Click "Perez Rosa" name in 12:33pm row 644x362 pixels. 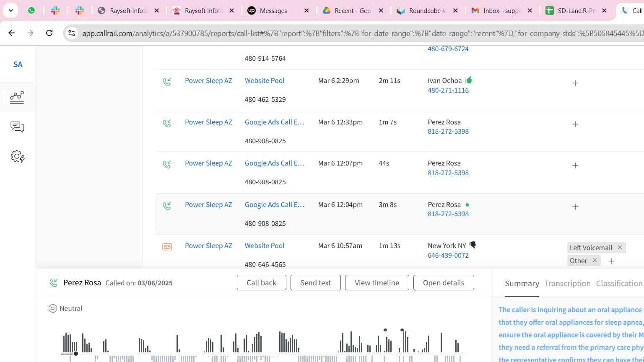click(x=444, y=122)
